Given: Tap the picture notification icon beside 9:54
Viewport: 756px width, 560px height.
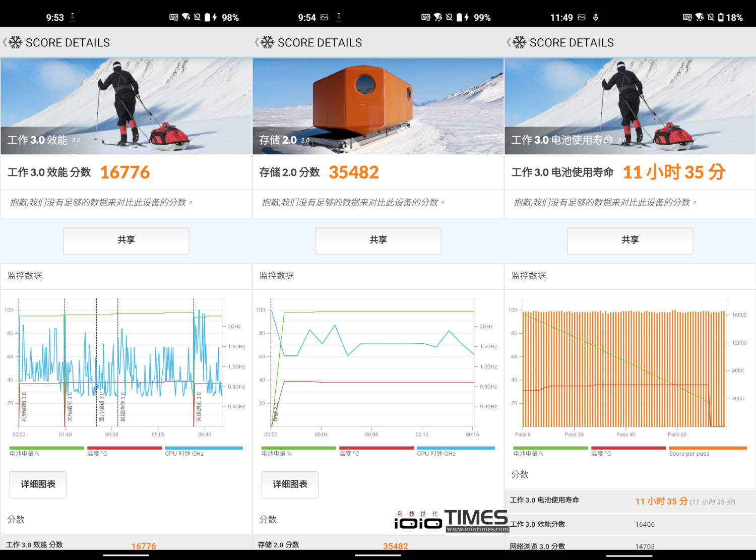Looking at the screenshot, I should click(x=325, y=17).
